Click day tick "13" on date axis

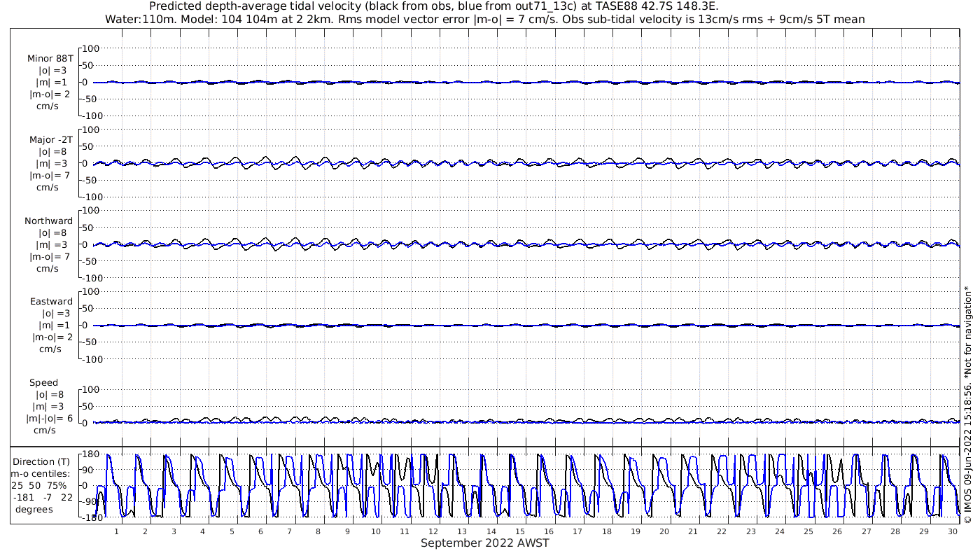(462, 532)
